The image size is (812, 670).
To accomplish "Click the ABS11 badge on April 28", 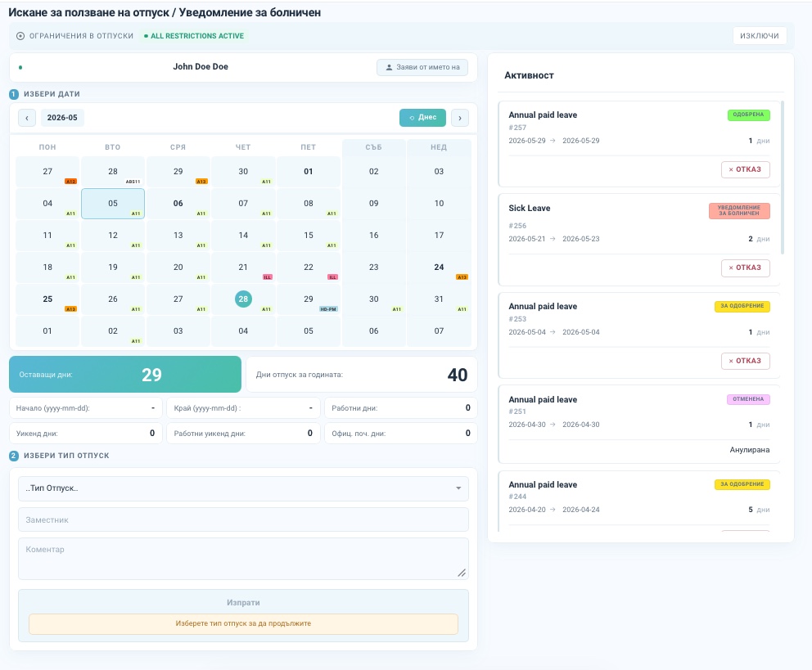I will [133, 182].
